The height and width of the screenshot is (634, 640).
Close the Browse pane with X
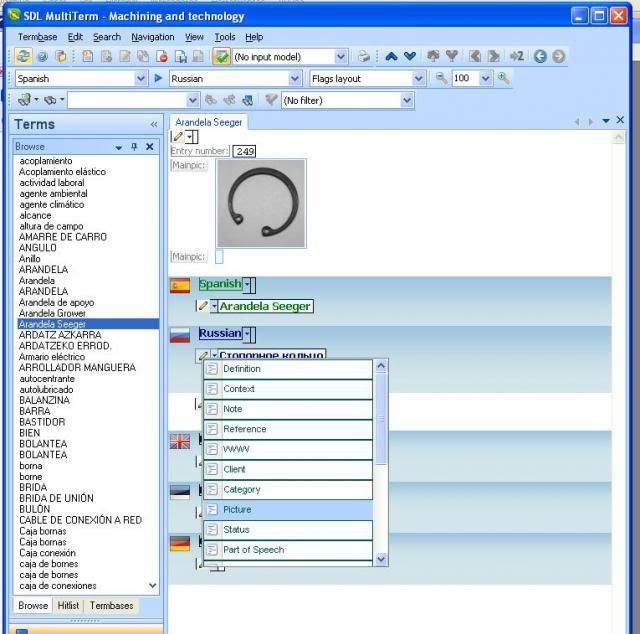[150, 147]
